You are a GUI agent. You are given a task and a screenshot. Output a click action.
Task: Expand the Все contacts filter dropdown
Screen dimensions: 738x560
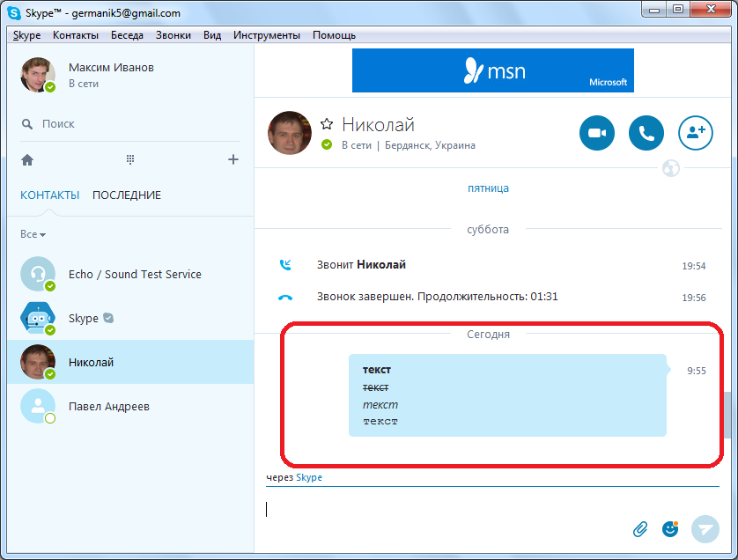(x=33, y=234)
